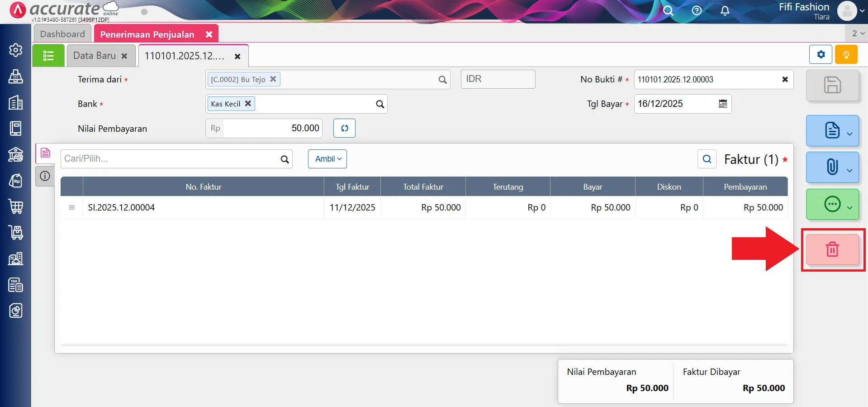Switch to the Data Baru tab
The image size is (868, 407).
[x=95, y=56]
